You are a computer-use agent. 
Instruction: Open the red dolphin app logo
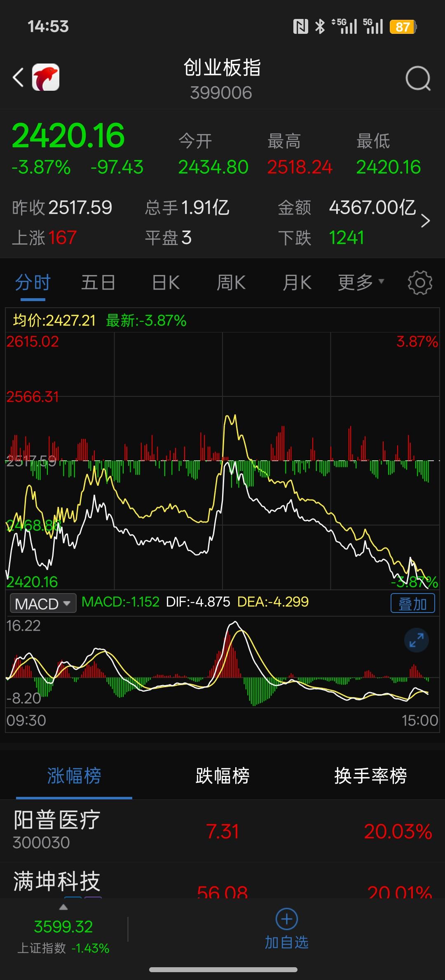pos(46,77)
